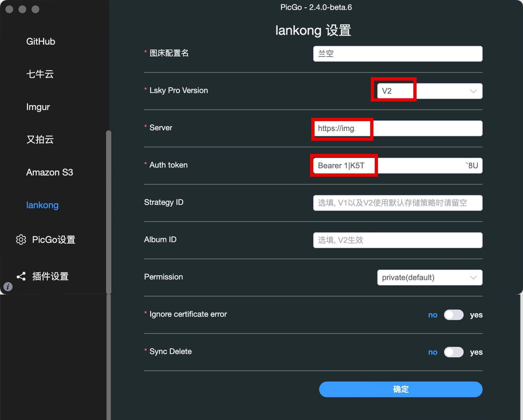Select 又拍云 in the sidebar

pos(40,139)
